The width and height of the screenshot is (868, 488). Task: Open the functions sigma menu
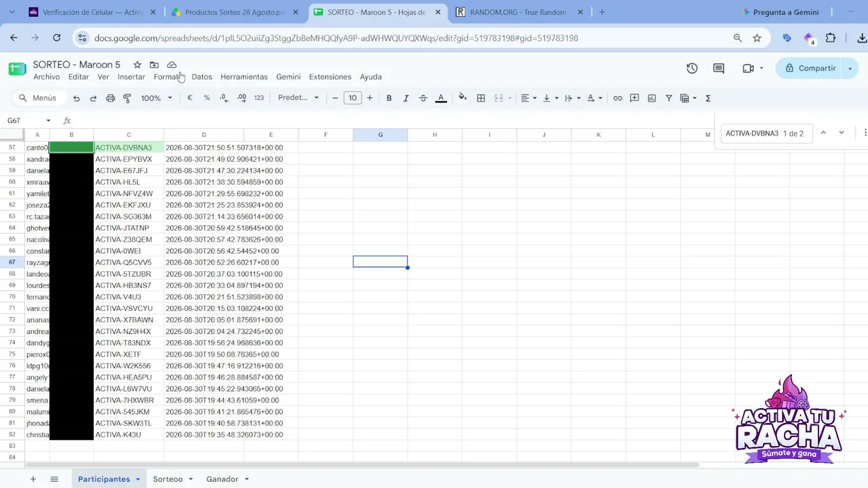(x=708, y=98)
